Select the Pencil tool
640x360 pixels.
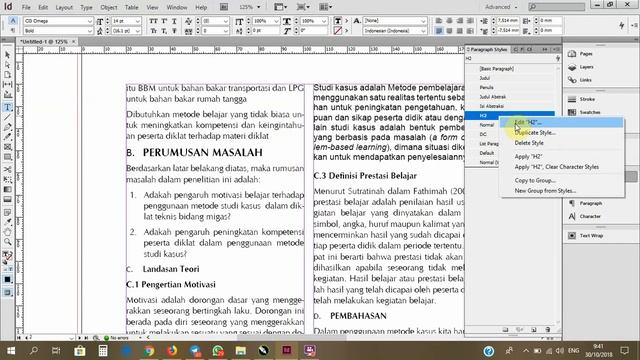point(7,137)
